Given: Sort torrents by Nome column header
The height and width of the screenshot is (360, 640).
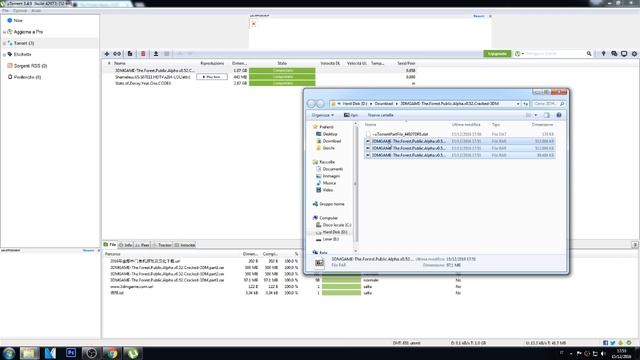Looking at the screenshot, I should tap(120, 63).
